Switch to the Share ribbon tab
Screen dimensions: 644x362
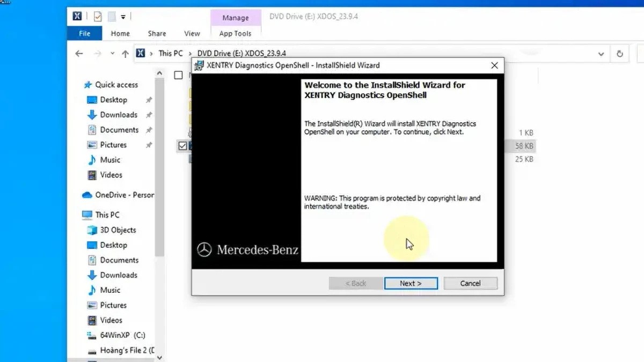click(157, 33)
